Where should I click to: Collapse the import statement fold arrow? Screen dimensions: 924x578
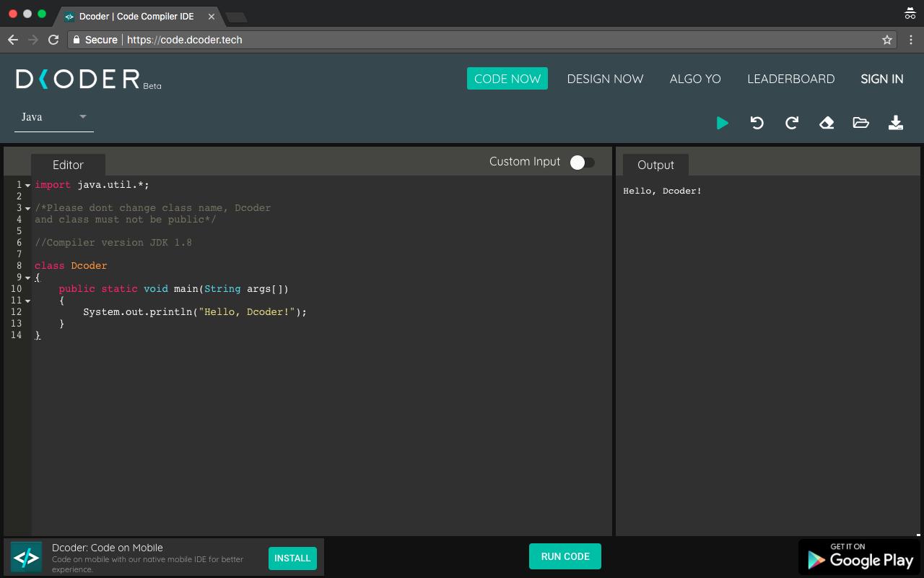[x=27, y=184]
